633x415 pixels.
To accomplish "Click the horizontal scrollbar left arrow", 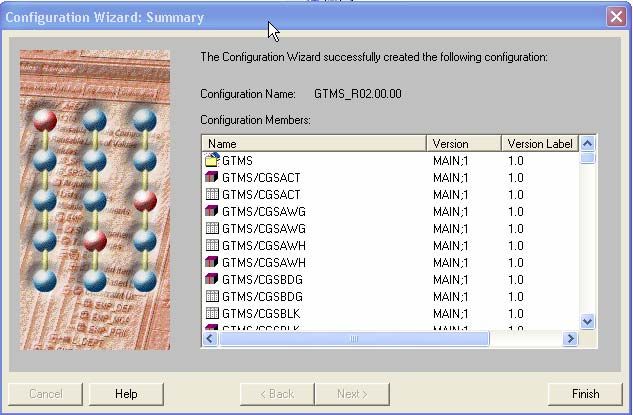I will [x=211, y=339].
